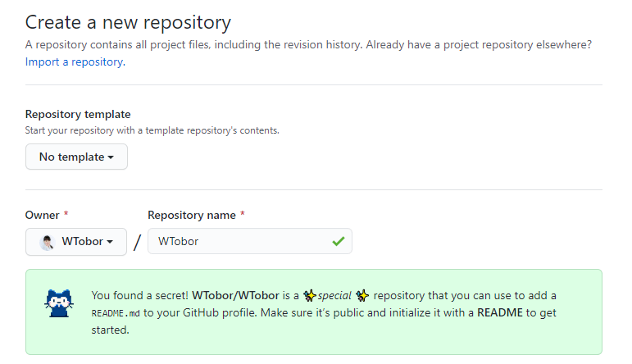
Task: Click the sparkle emoji before the word special
Action: pos(310,295)
